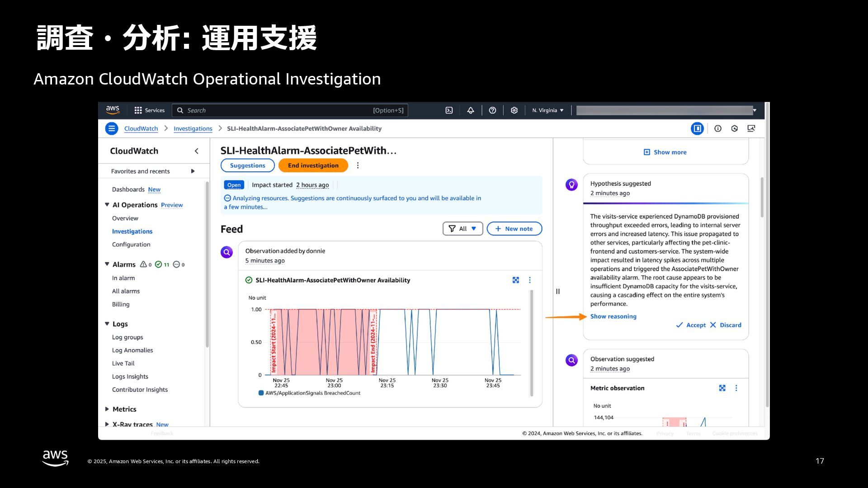Go to Investigations breadcrumb link
The image size is (868, 488).
tap(193, 129)
